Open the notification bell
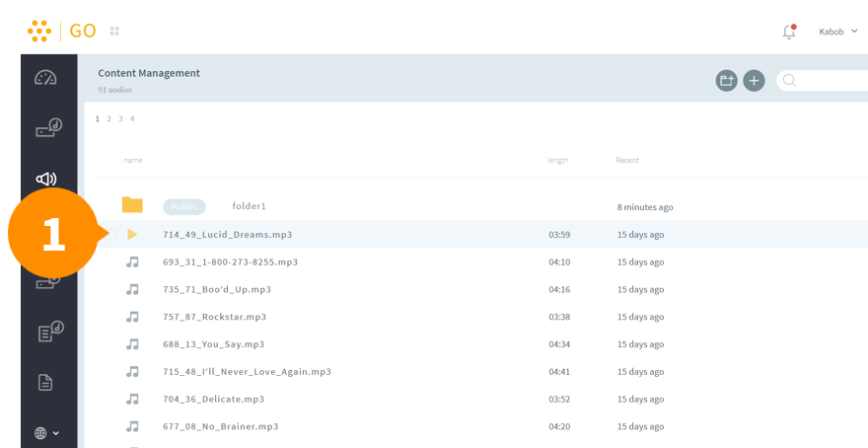868x448 pixels. pos(789,32)
